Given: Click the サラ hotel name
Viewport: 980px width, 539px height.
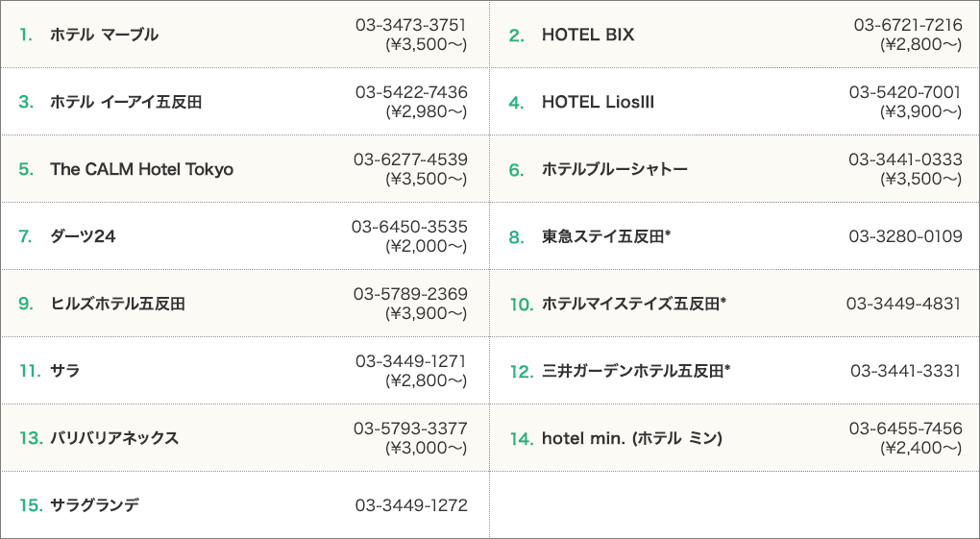Looking at the screenshot, I should 65,370.
